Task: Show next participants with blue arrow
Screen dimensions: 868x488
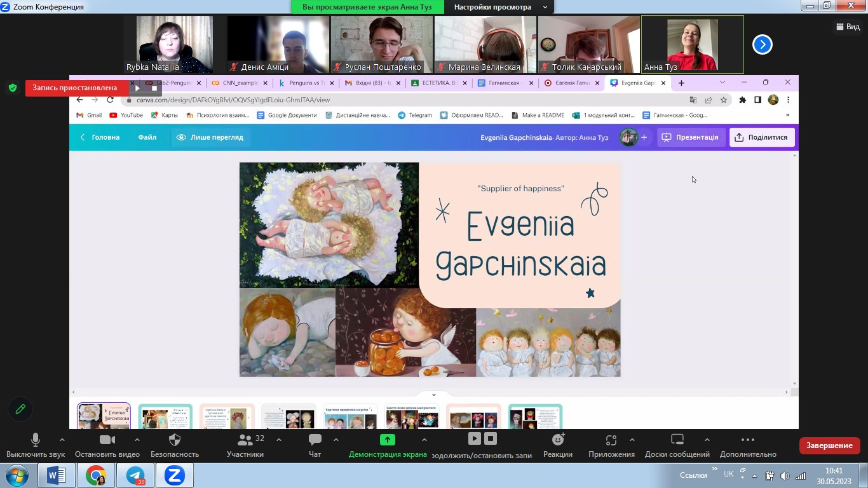Action: [x=762, y=44]
